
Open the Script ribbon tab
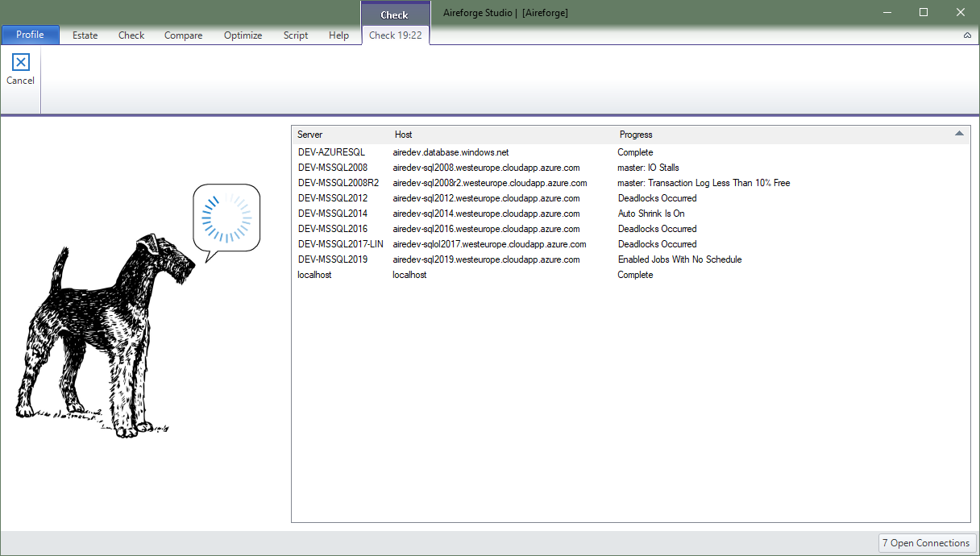tap(295, 35)
